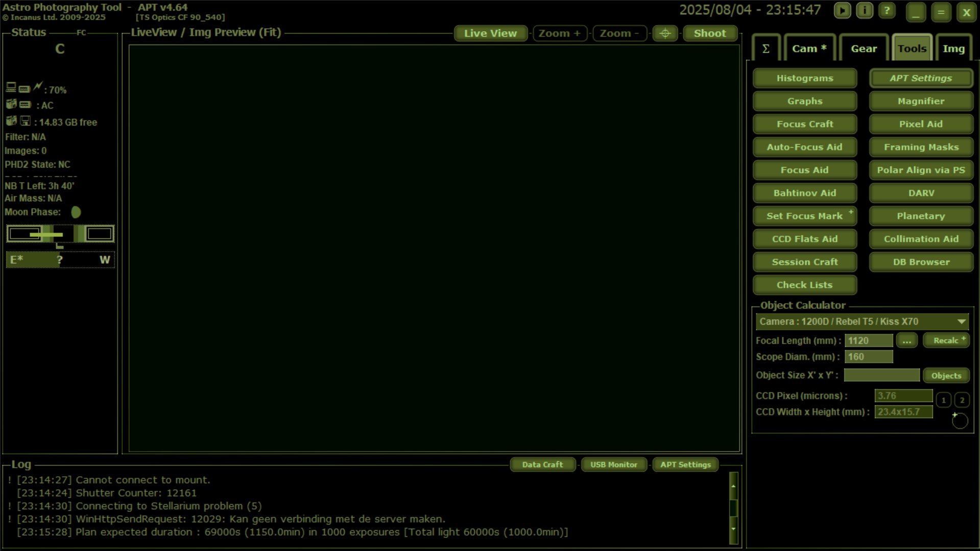Click the Scope Diam. input field
The image size is (980, 551).
coord(869,357)
